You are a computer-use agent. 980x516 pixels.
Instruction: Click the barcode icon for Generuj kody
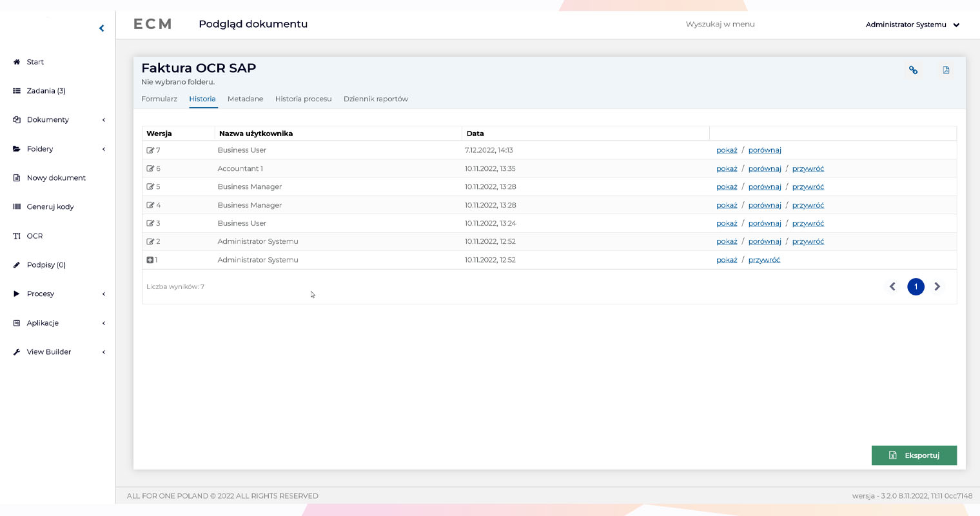[17, 207]
